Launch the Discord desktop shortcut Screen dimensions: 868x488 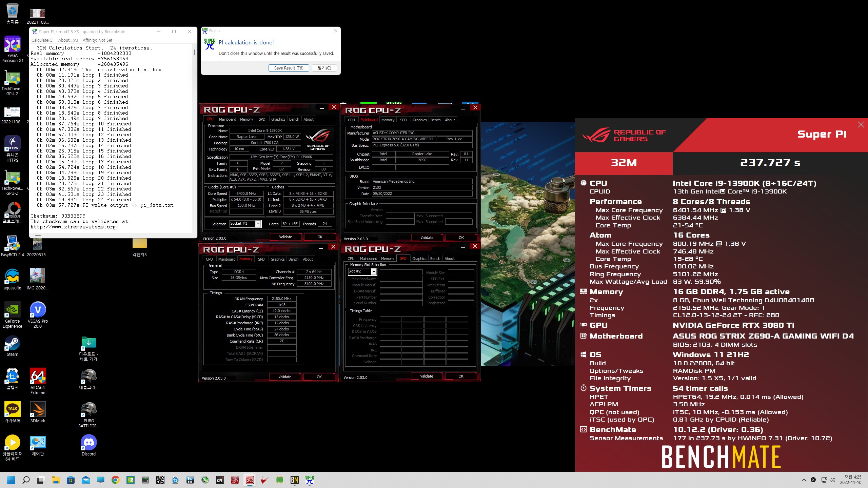[x=88, y=445]
